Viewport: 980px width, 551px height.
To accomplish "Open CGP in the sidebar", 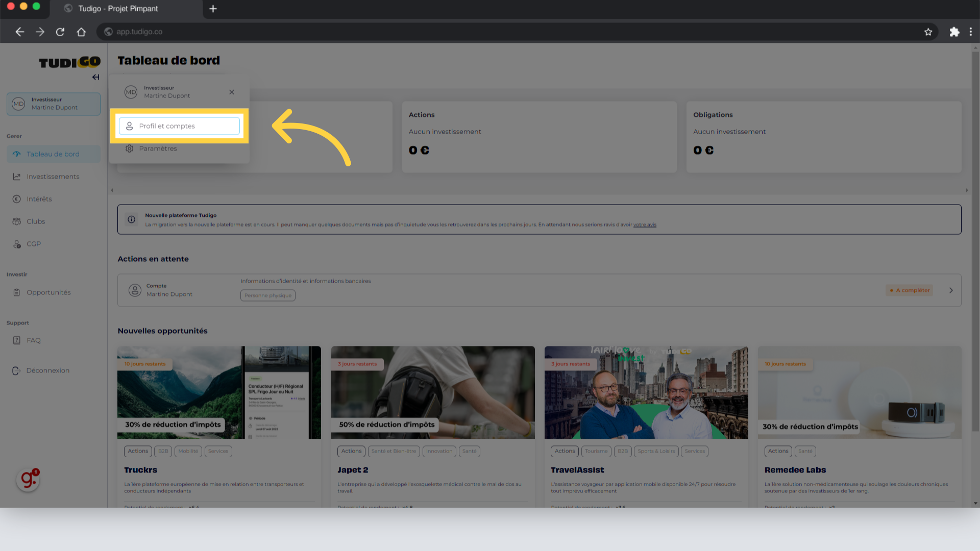I will (54, 244).
